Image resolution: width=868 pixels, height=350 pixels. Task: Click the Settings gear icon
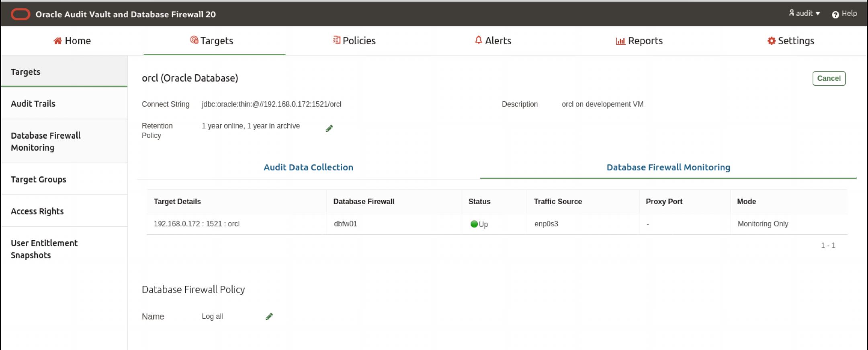click(771, 41)
